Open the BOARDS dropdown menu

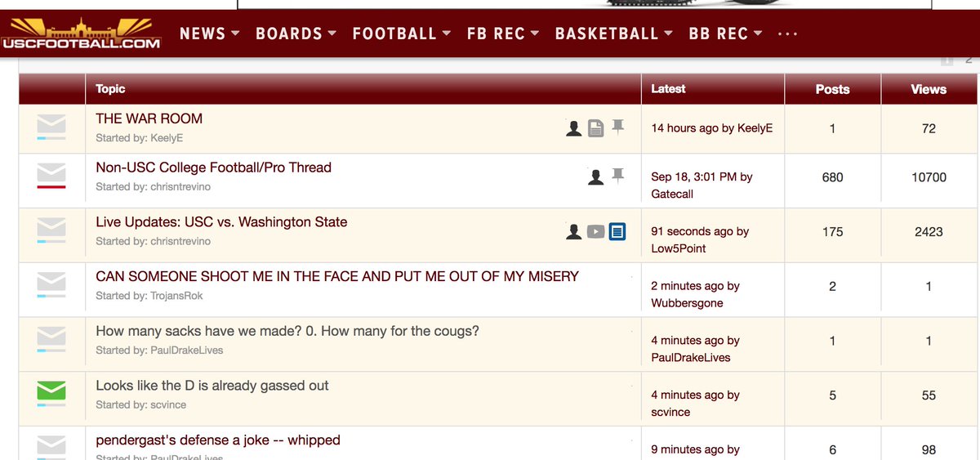(x=296, y=33)
